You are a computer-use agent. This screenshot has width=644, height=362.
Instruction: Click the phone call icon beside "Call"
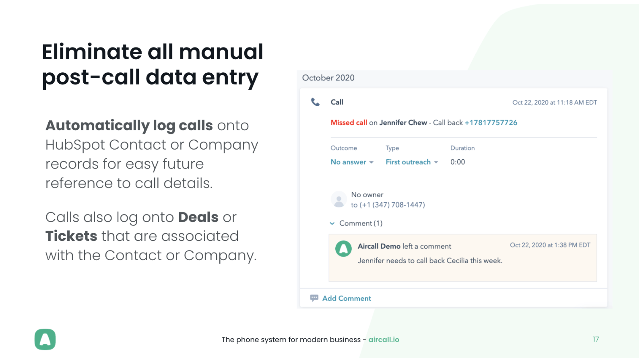[315, 102]
